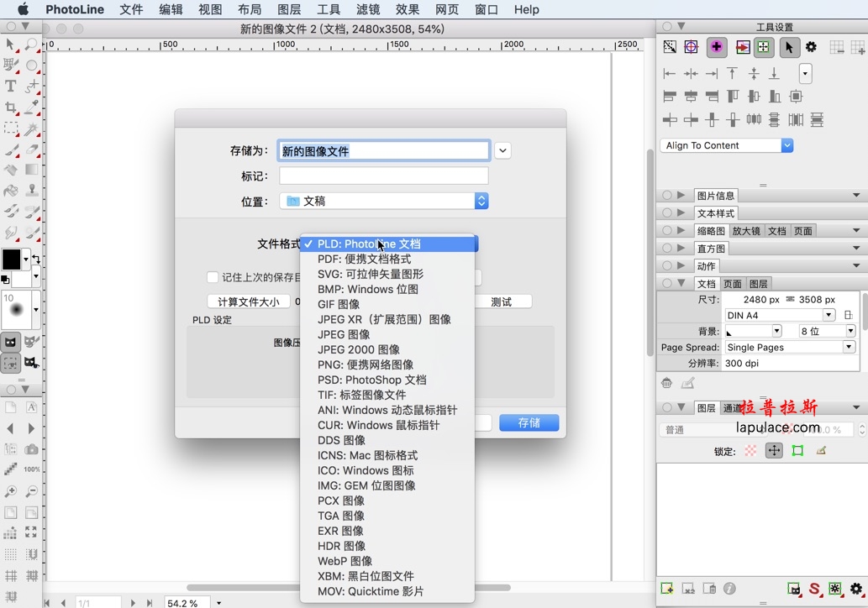Viewport: 868px width, 608px height.
Task: Open the PhotoLine application menu
Action: [x=75, y=9]
